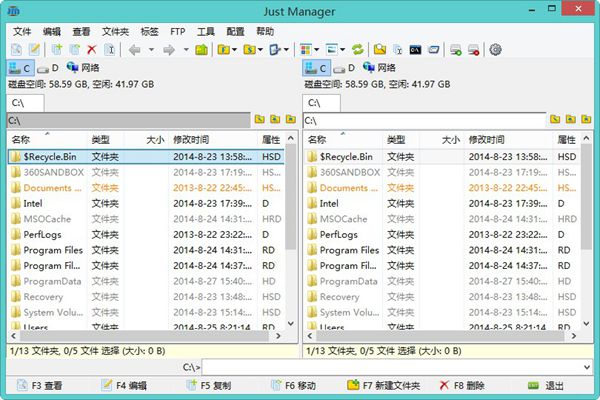
Task: Expand the forward history dropdown arrow
Action: coord(186,49)
